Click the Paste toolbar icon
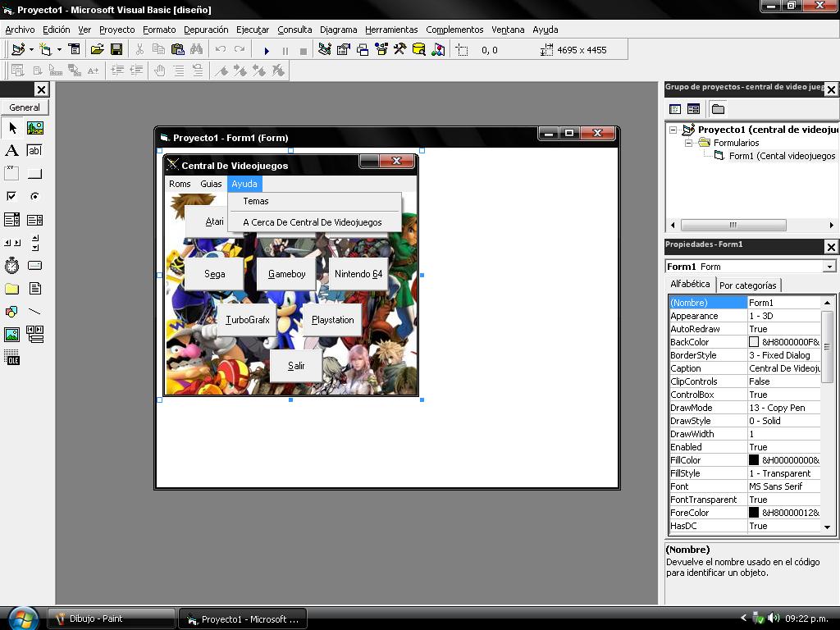 (177, 50)
